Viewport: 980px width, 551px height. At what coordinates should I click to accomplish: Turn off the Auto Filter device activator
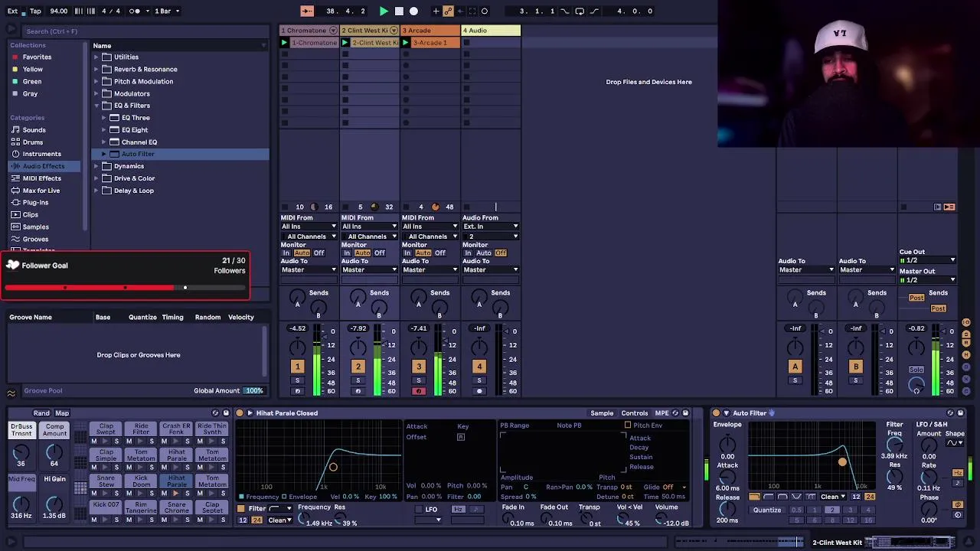[717, 413]
